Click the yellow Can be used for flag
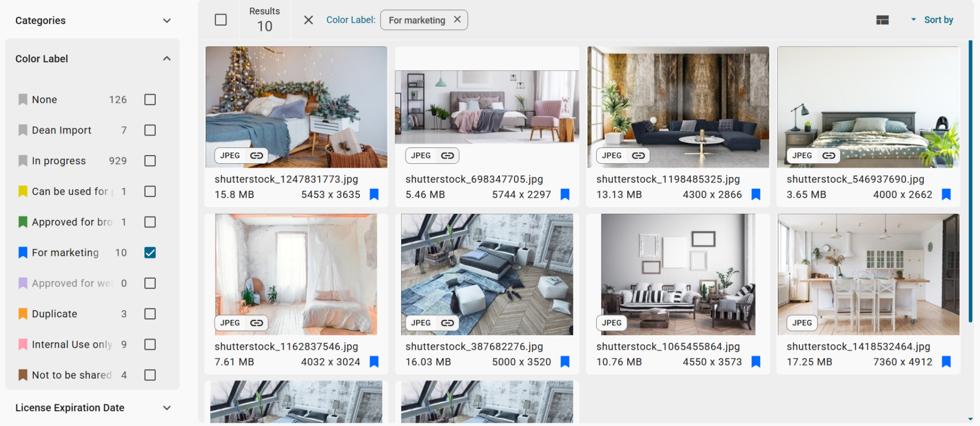Screen dimensions: 980x426 [x=23, y=192]
